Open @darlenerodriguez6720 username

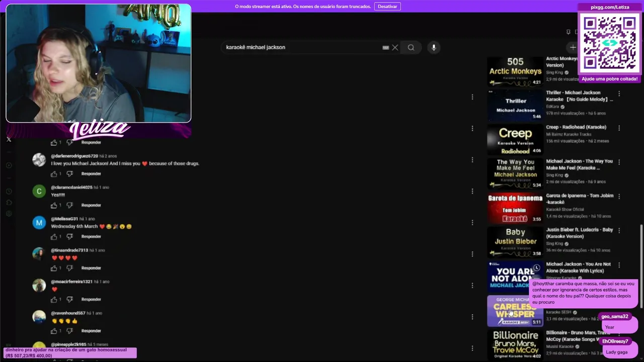coord(74,156)
